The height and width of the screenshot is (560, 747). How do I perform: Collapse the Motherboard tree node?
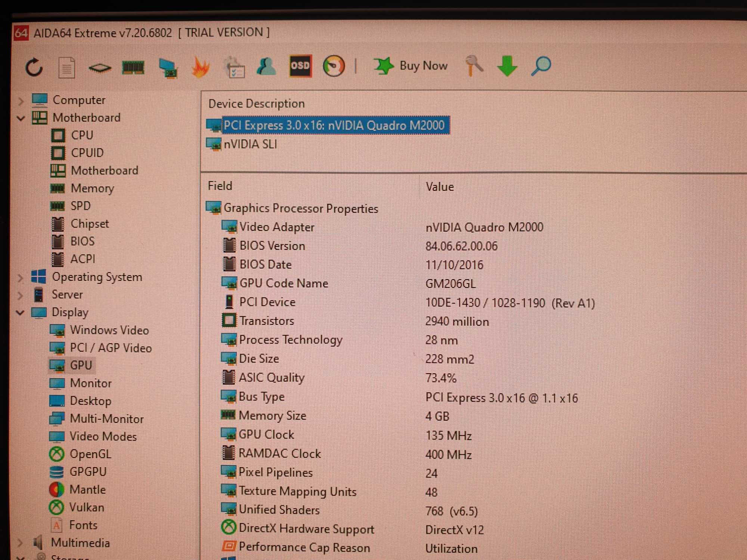[x=21, y=118]
